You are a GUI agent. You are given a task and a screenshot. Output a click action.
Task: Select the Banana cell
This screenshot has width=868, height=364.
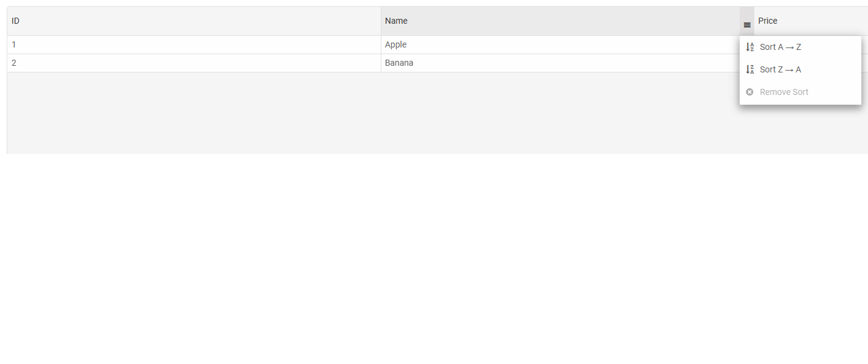[399, 63]
